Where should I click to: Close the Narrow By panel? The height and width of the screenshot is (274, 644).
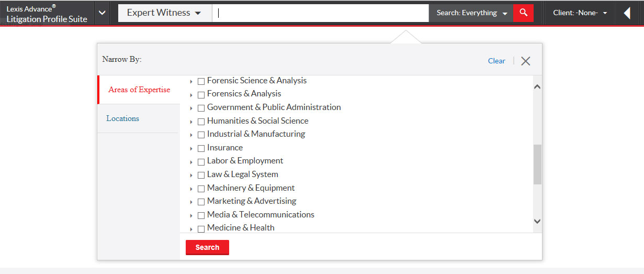point(526,61)
